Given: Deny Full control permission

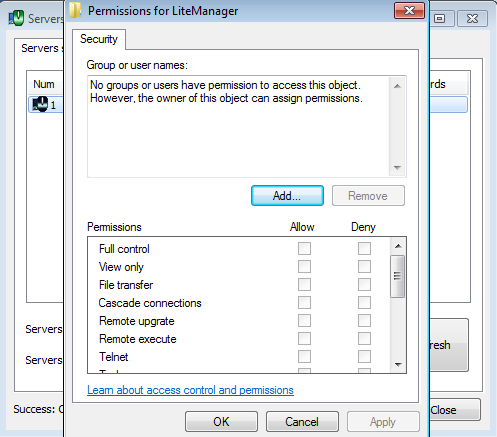Looking at the screenshot, I should 364,248.
